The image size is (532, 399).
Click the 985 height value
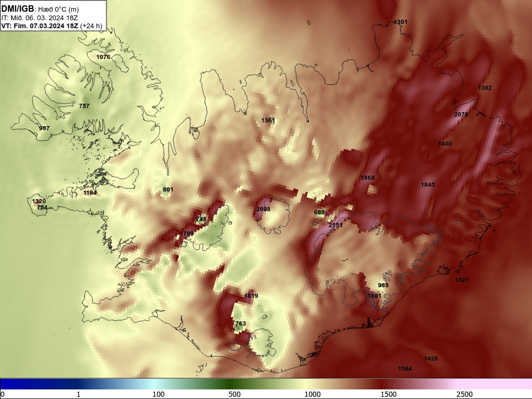(383, 285)
